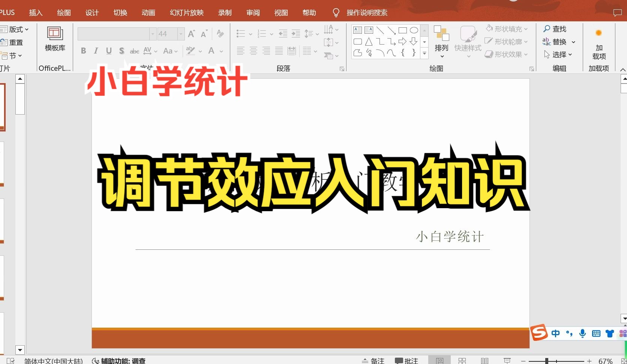Click the 形状效果 (Shape Effects) icon
This screenshot has width=627, height=364.
pyautogui.click(x=489, y=54)
